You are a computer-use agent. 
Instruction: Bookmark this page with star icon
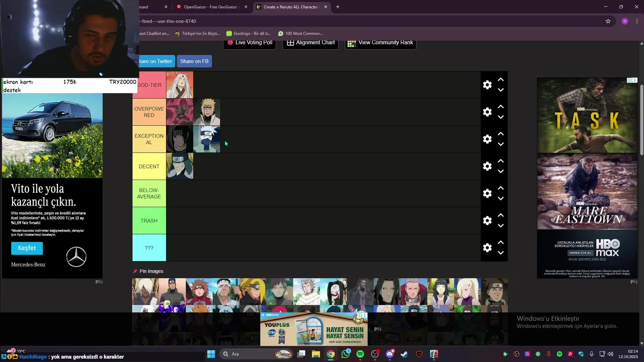(608, 21)
